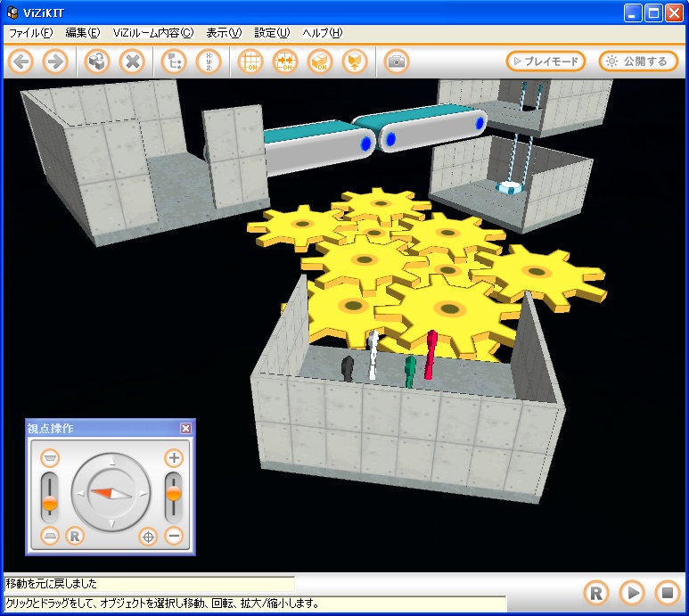The image size is (689, 616).
Task: Open the 編集(E) menu
Action: coord(82,33)
